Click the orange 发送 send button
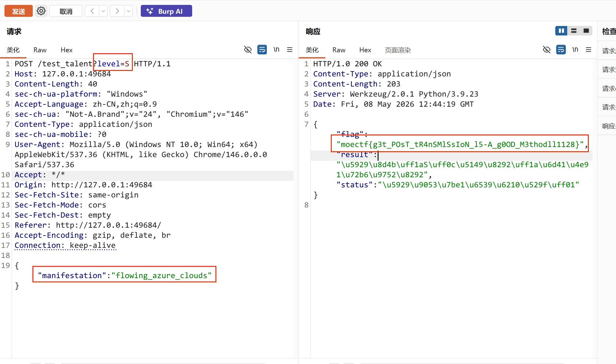Viewport: 616px width, 364px height. 18,11
